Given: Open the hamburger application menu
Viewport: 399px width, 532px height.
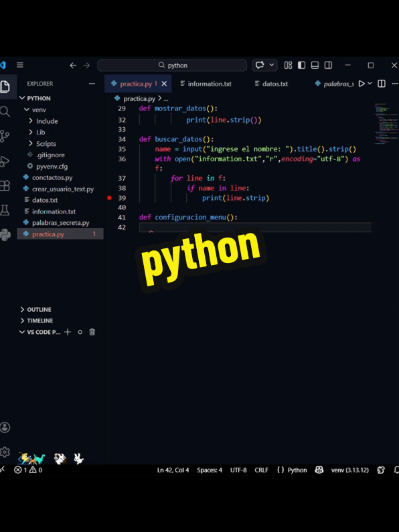Looking at the screenshot, I should click(x=20, y=65).
